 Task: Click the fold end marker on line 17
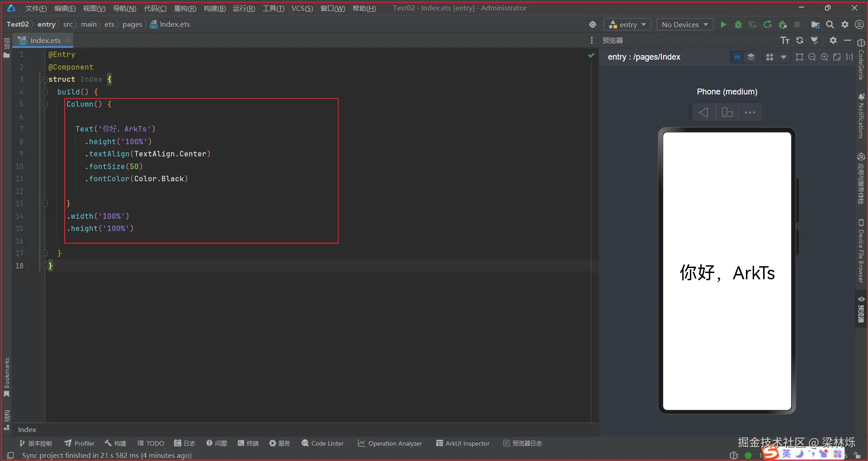pos(45,253)
